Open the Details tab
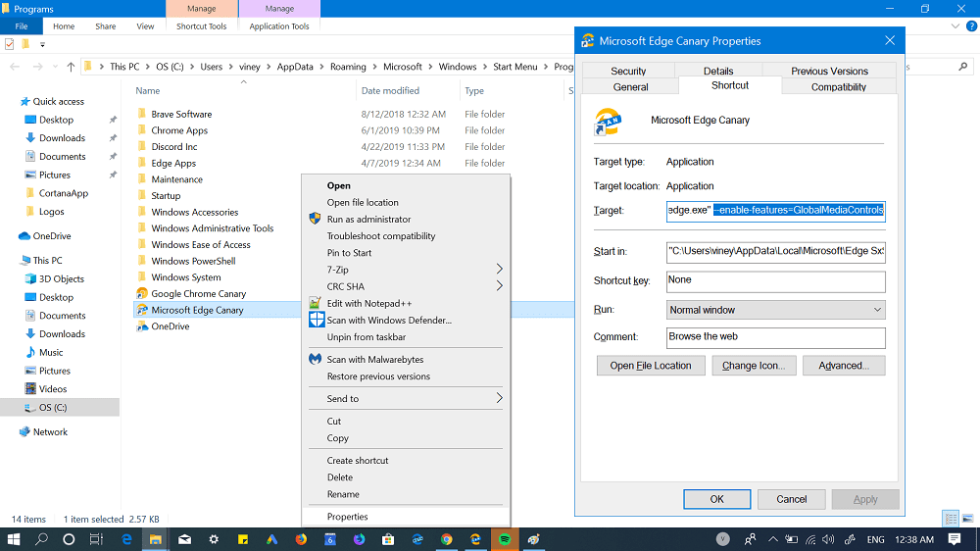Screen dimensions: 980x551 tap(718, 71)
